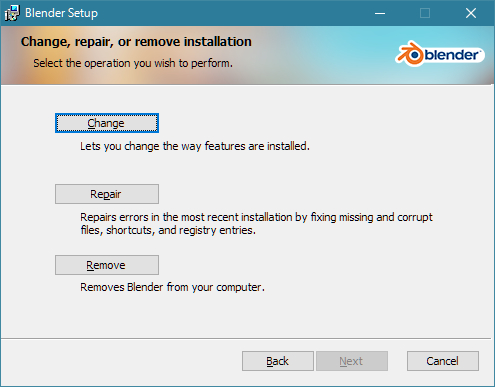This screenshot has height=387, width=495.
Task: Click the "Change, repair, or remove installation" heading
Action: pyautogui.click(x=136, y=42)
